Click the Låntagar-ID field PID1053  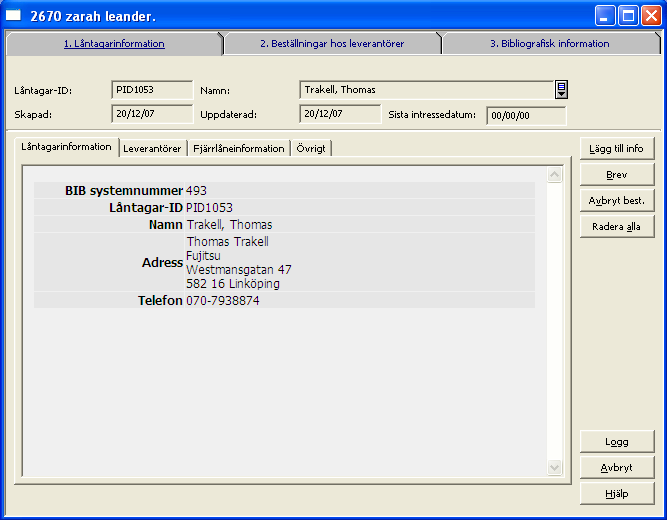tap(152, 90)
